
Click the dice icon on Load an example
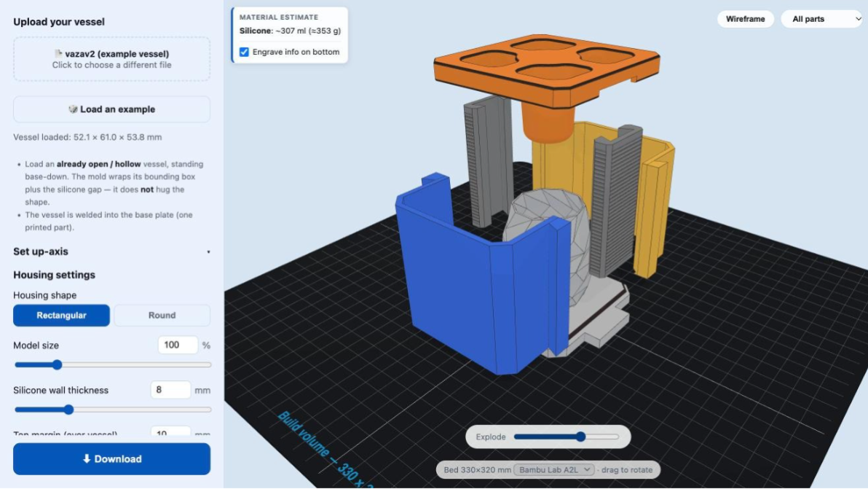pyautogui.click(x=73, y=109)
